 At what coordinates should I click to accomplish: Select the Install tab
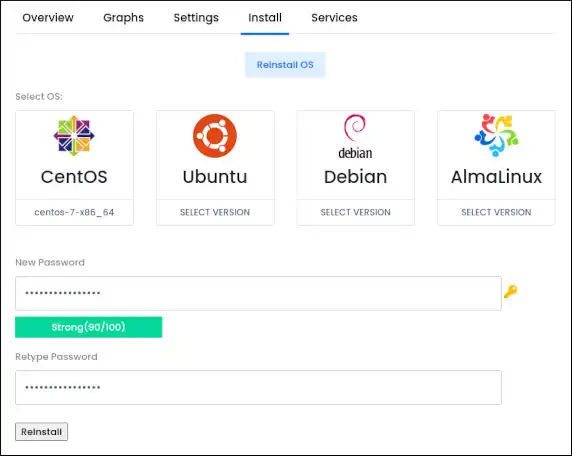265,18
